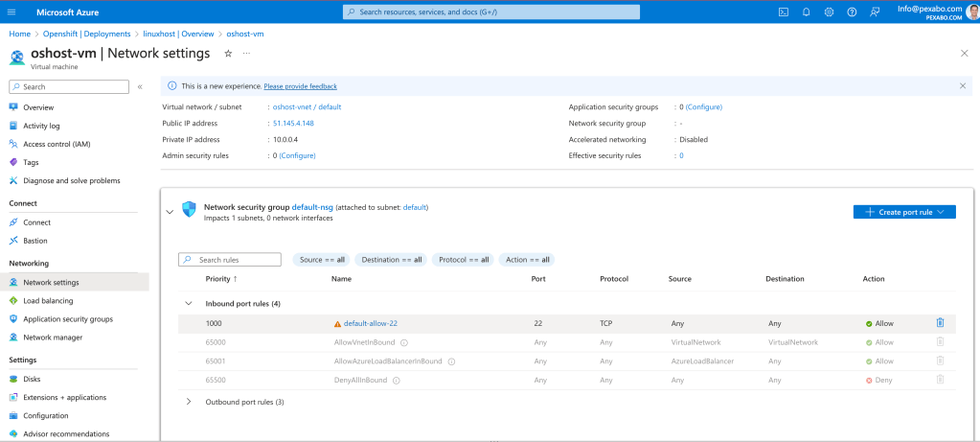This screenshot has width=980, height=442.
Task: Open the Connect menu item
Action: [x=36, y=222]
